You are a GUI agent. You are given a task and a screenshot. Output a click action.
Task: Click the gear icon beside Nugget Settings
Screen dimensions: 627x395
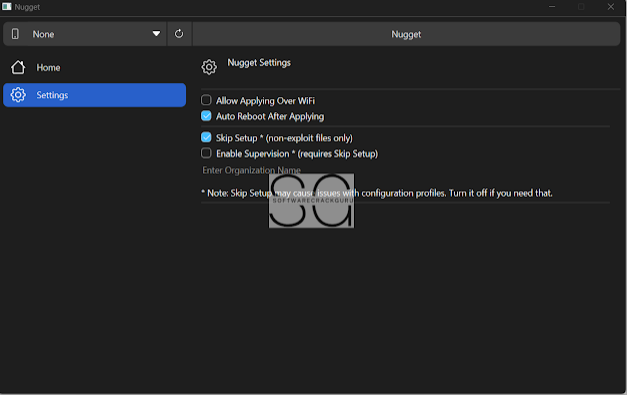tap(209, 67)
